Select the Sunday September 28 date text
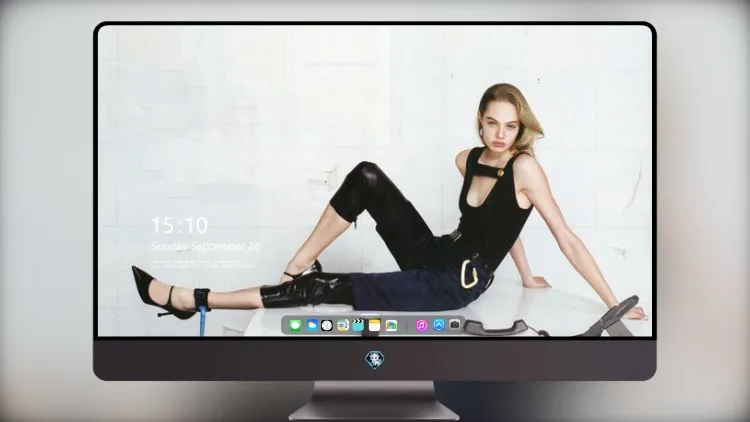Screen dimensions: 750x422 [206, 246]
